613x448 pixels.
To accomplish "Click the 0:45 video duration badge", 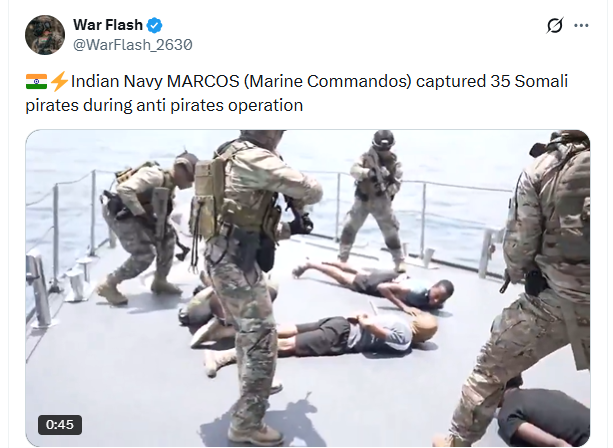I will point(60,425).
